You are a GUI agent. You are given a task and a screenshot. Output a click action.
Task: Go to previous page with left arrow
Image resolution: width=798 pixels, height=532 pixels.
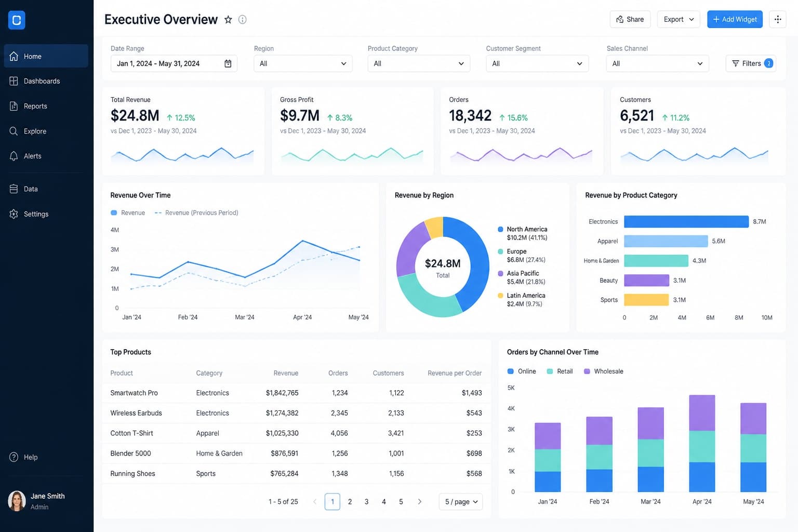(315, 501)
